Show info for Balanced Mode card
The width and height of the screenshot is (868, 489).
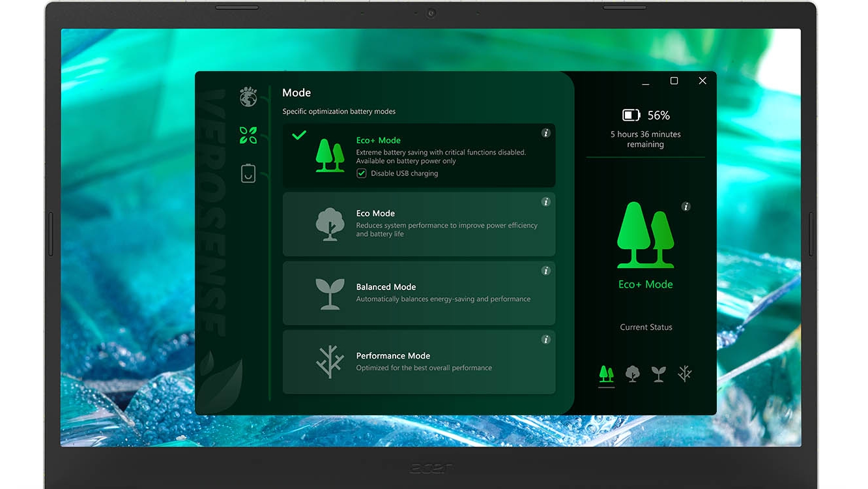(x=546, y=271)
